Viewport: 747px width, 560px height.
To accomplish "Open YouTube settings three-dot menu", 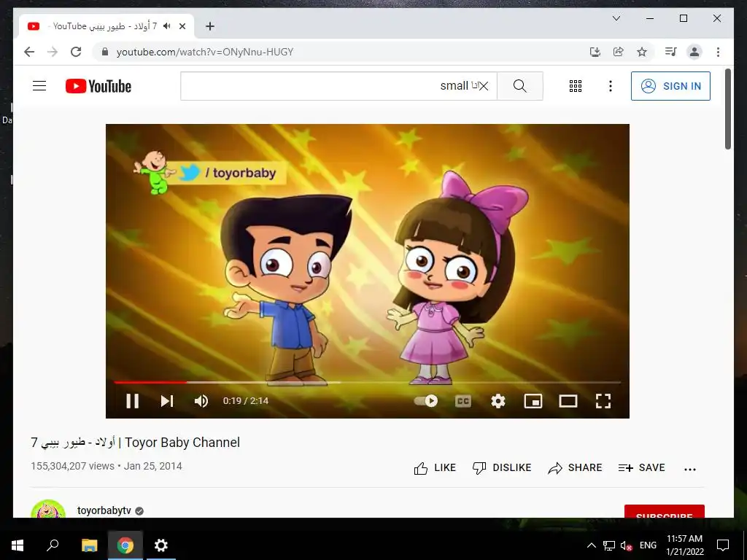I will 611,86.
